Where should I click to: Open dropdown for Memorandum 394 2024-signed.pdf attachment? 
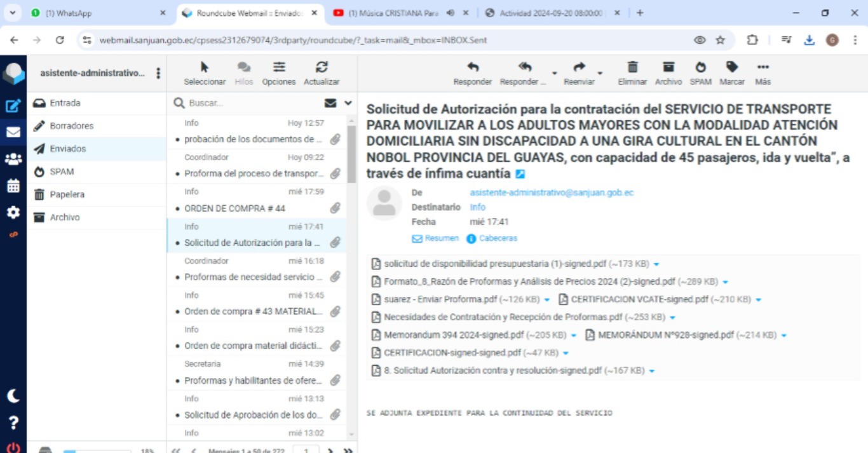(574, 335)
